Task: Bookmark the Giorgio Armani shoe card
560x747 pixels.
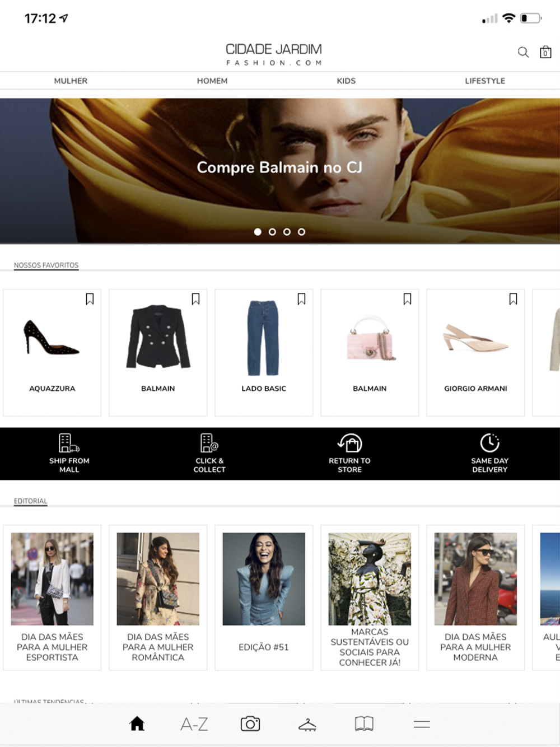Action: point(513,299)
